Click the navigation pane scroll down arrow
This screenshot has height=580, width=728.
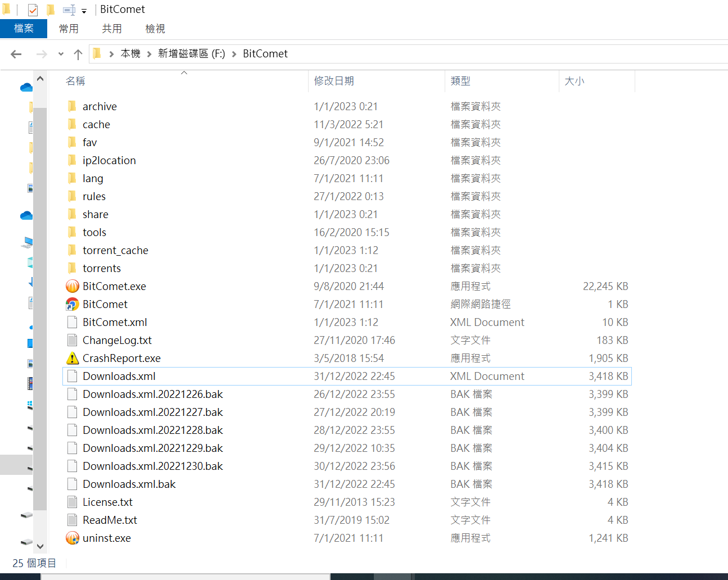click(40, 546)
